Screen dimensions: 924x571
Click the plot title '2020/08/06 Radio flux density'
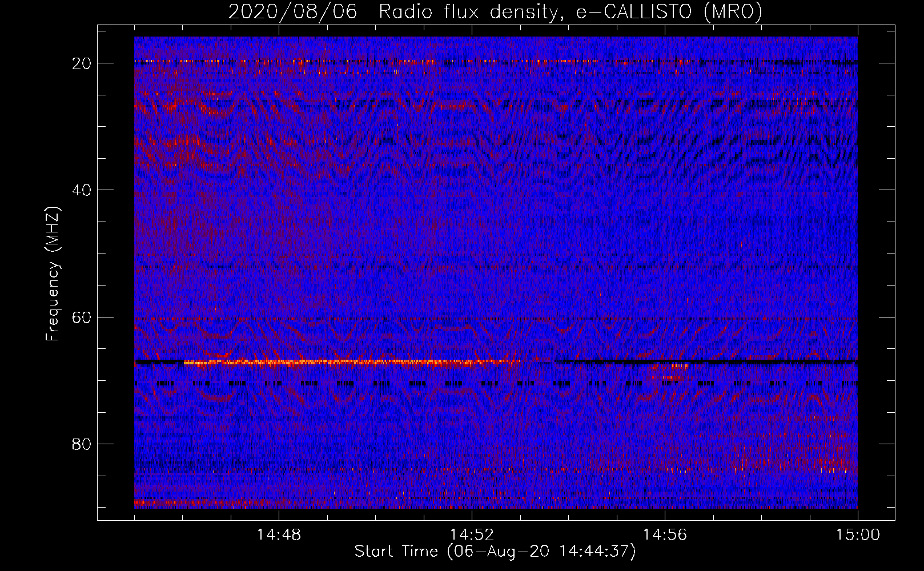pyautogui.click(x=495, y=11)
